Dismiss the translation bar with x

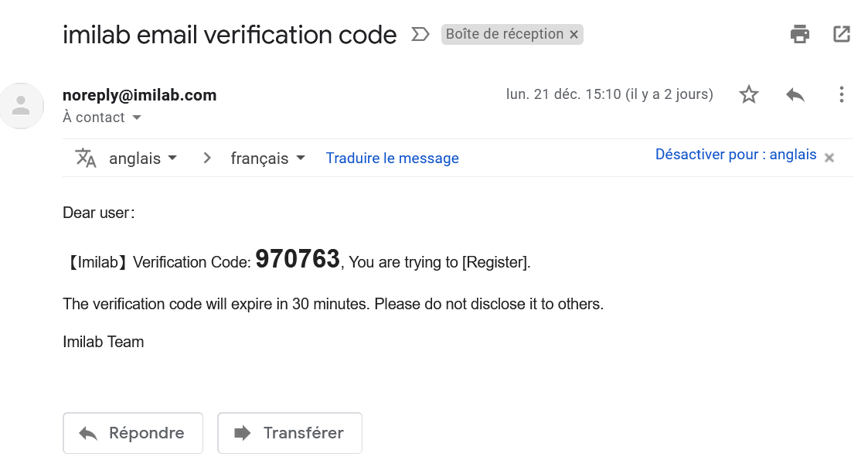click(x=829, y=158)
